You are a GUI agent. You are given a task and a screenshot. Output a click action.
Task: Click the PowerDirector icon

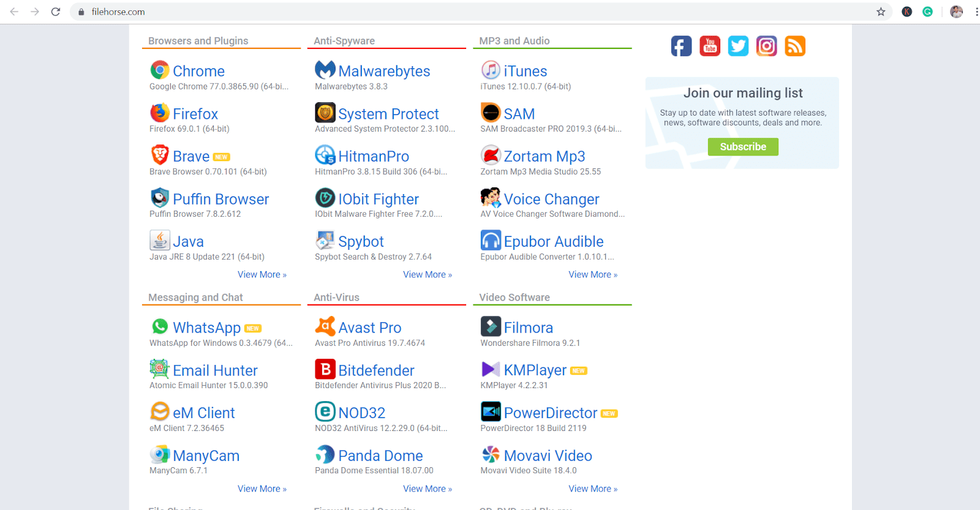pos(491,411)
